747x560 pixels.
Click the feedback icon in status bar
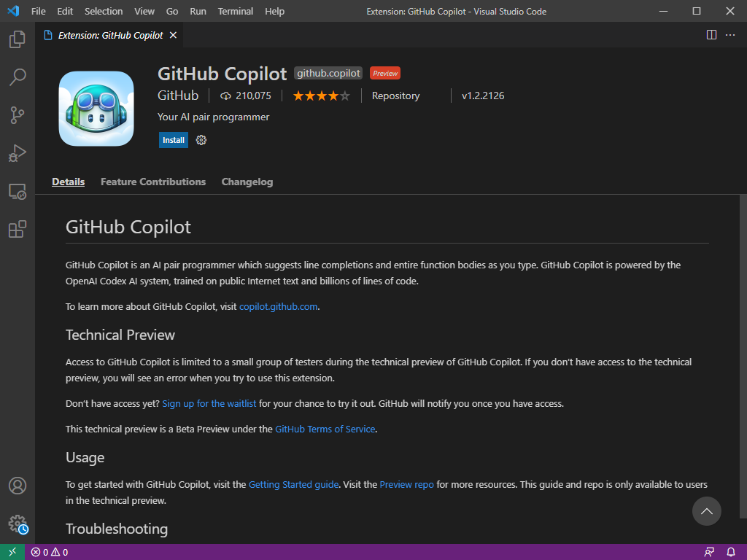coord(709,552)
